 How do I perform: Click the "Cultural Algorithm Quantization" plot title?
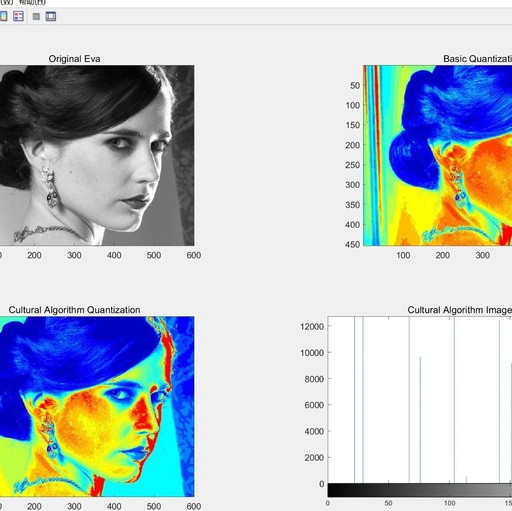[74, 310]
